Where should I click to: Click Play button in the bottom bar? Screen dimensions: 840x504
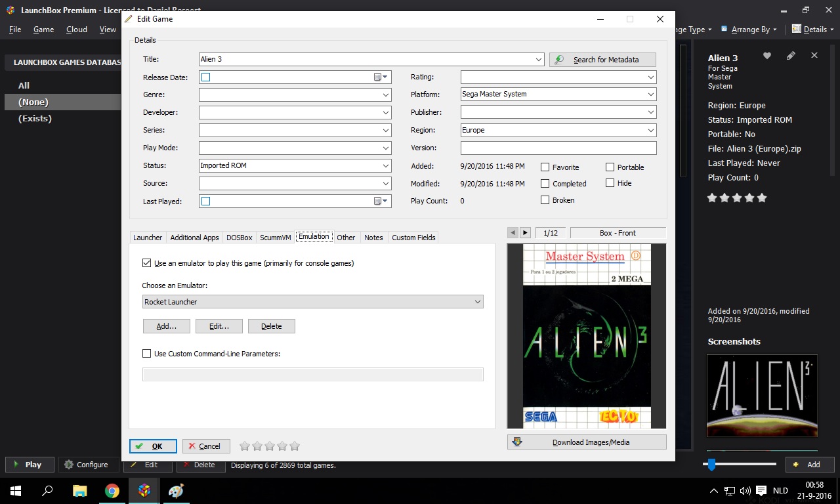pos(28,465)
